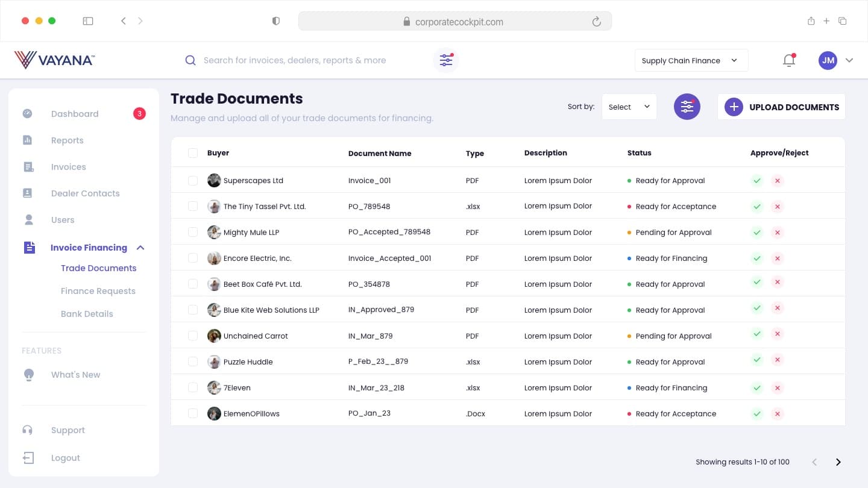Collapse the Invoice Financing section

point(140,248)
